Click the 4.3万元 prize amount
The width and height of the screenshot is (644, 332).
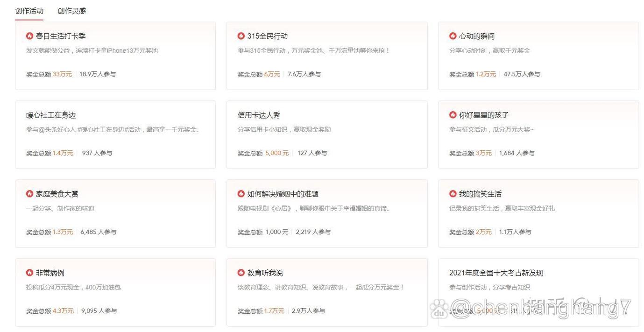tap(64, 311)
